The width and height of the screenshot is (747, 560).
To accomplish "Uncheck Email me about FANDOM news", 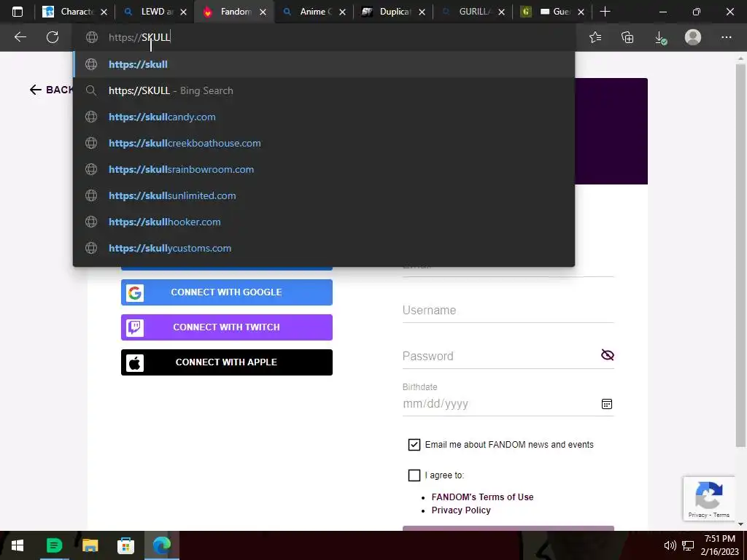I will [x=414, y=445].
